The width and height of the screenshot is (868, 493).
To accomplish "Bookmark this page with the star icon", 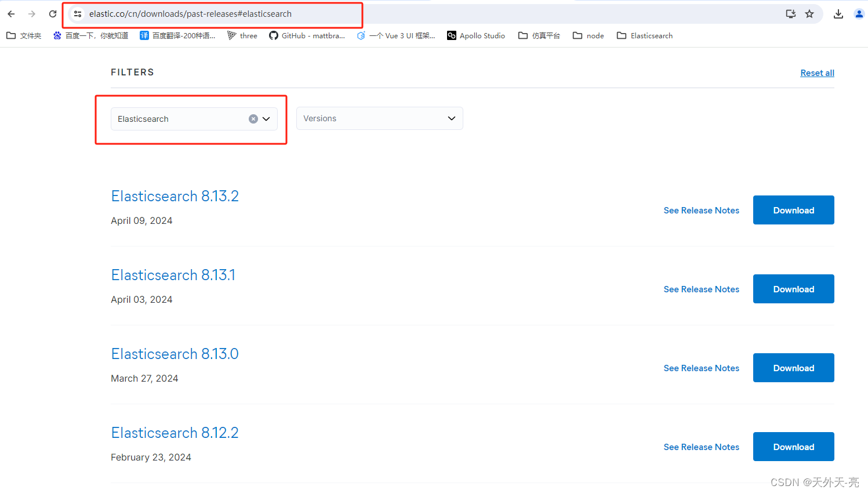I will tap(809, 14).
